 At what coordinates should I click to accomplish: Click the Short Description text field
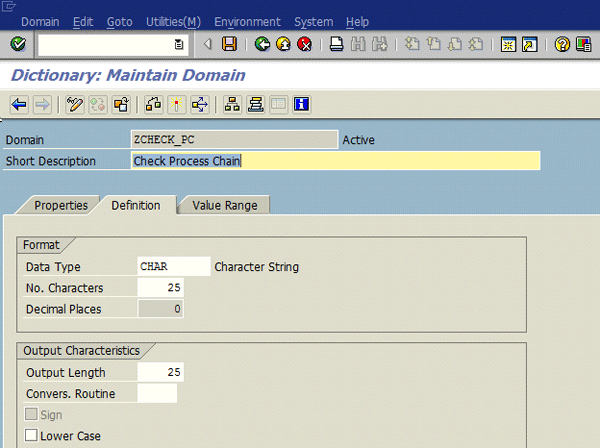[335, 161]
